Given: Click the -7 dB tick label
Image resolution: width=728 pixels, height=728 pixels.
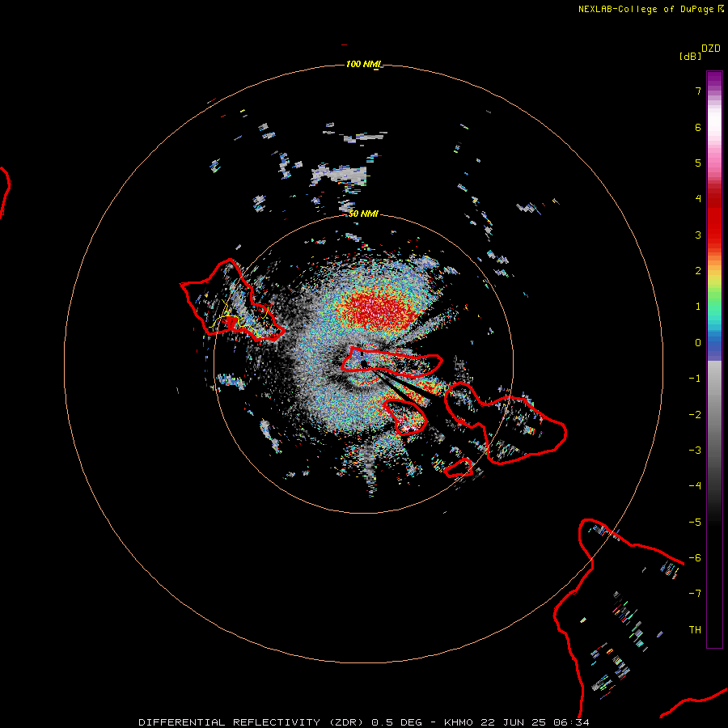Looking at the screenshot, I should (695, 594).
